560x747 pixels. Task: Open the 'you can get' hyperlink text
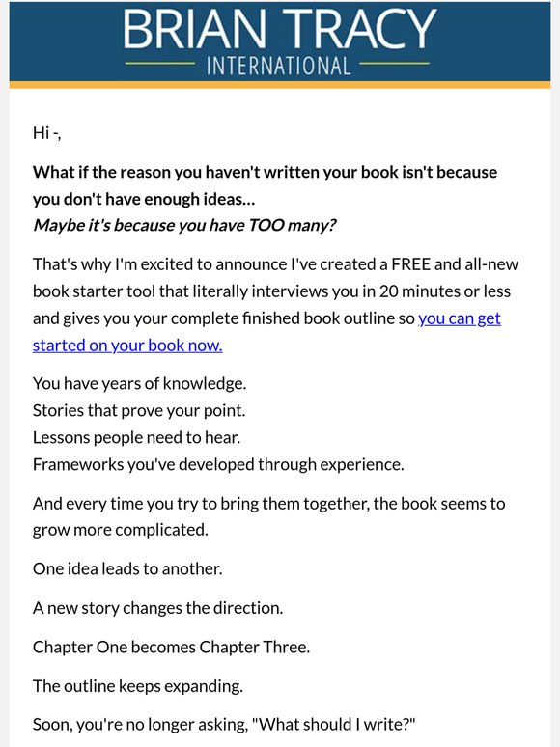460,318
